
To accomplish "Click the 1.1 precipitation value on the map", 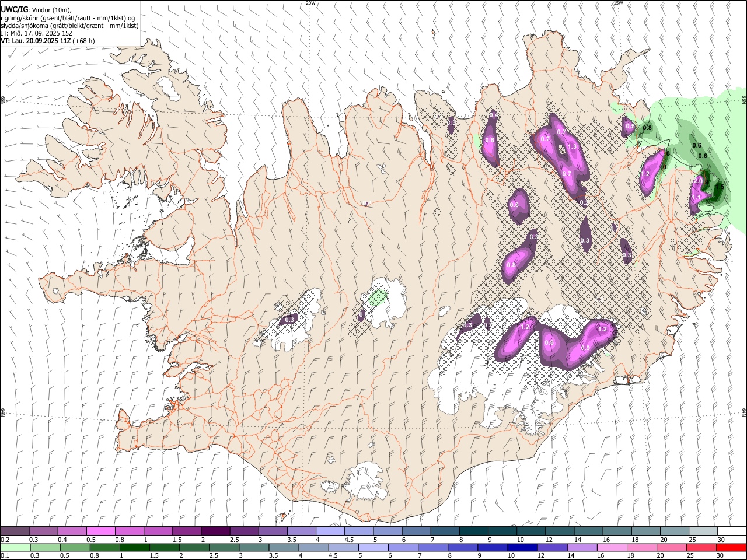I will (696, 198).
